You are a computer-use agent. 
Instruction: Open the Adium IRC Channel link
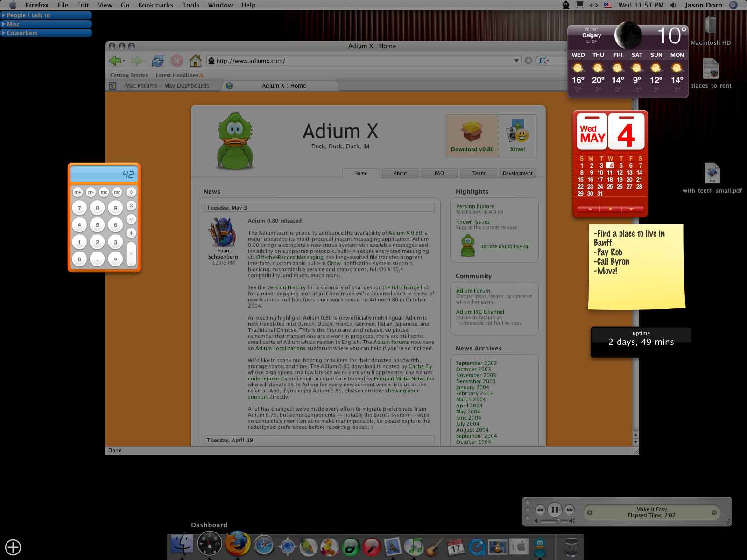pos(480,312)
